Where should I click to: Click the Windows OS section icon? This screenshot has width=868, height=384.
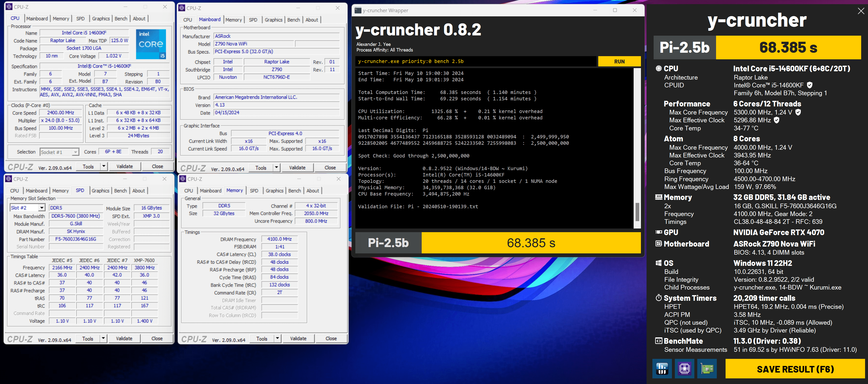click(658, 263)
